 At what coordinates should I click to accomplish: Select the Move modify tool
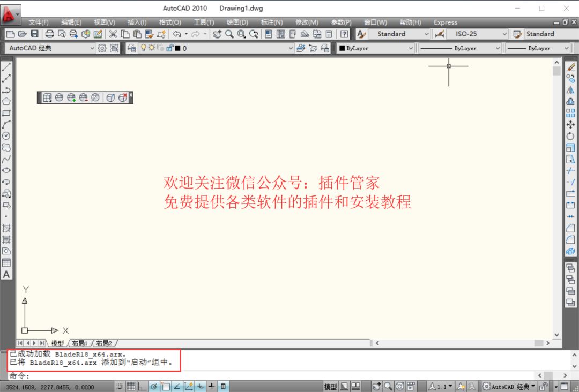[x=570, y=124]
